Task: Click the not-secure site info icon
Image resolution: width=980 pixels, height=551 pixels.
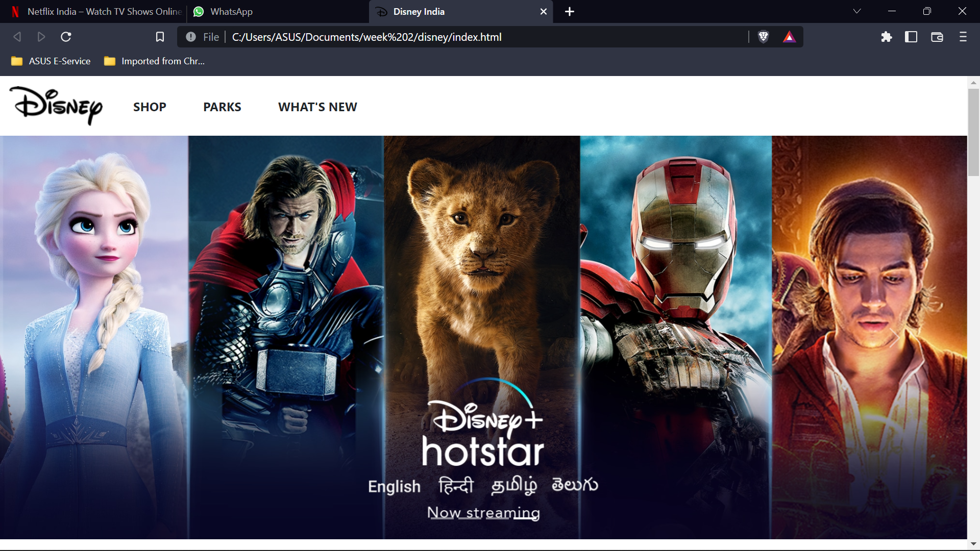Action: tap(191, 37)
